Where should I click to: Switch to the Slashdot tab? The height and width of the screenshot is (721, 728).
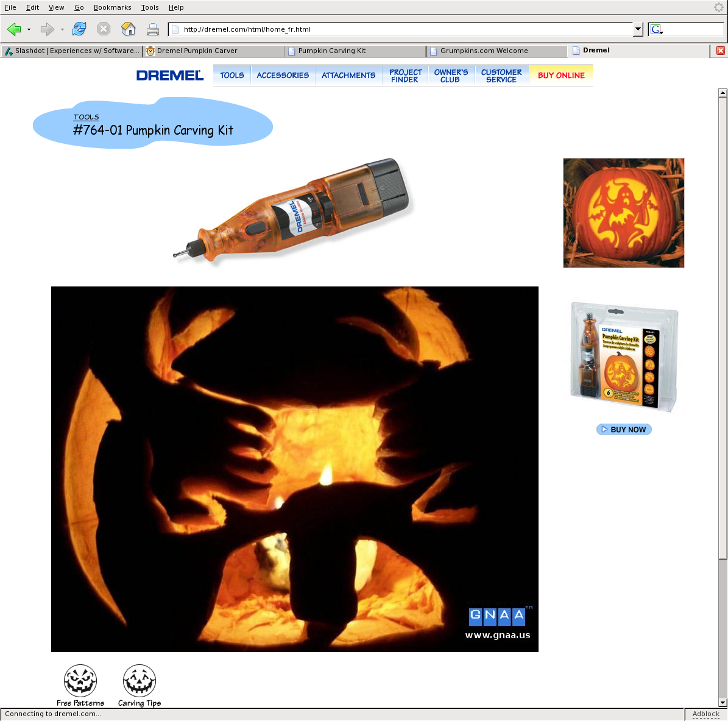tap(72, 51)
